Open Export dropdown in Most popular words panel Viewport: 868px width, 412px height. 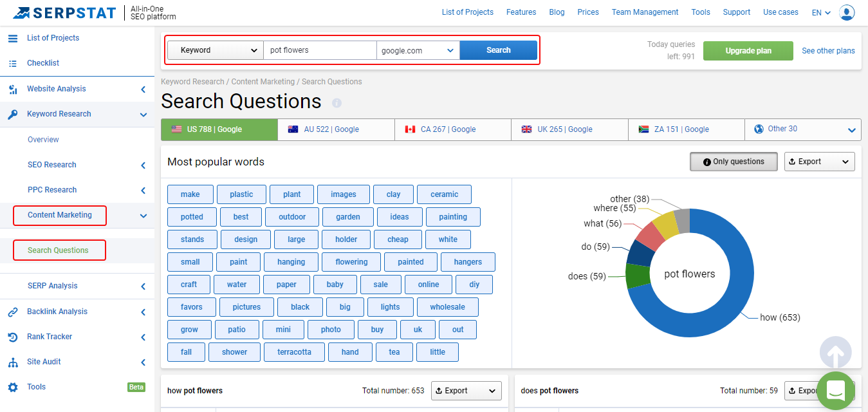[819, 162]
